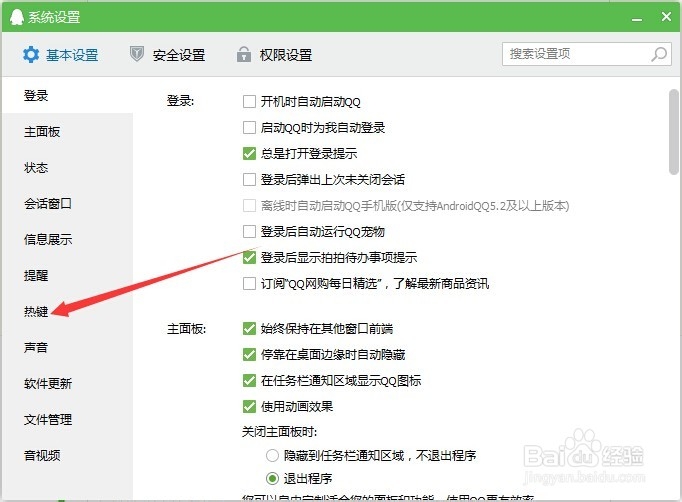Viewport: 682px width, 502px height.
Task: Click the 系统设置 window title
Action: [x=54, y=17]
